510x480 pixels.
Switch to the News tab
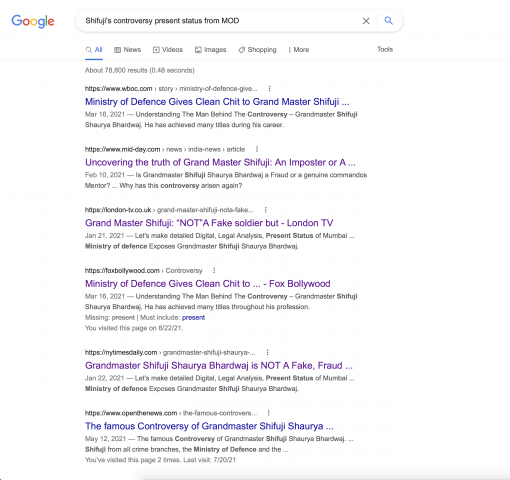click(x=128, y=50)
